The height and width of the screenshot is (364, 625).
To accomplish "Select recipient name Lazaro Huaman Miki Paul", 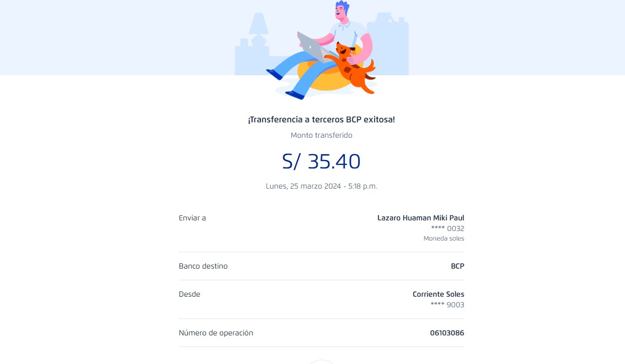I will tap(420, 218).
